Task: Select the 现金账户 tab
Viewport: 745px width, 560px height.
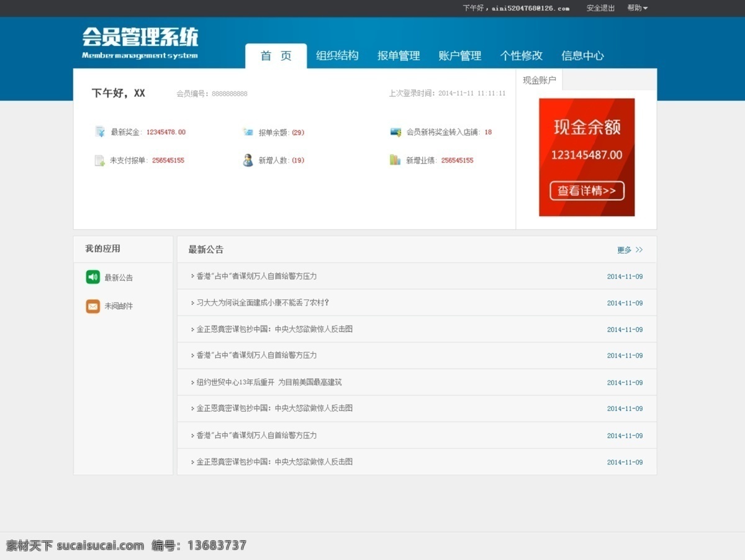Action: point(539,80)
